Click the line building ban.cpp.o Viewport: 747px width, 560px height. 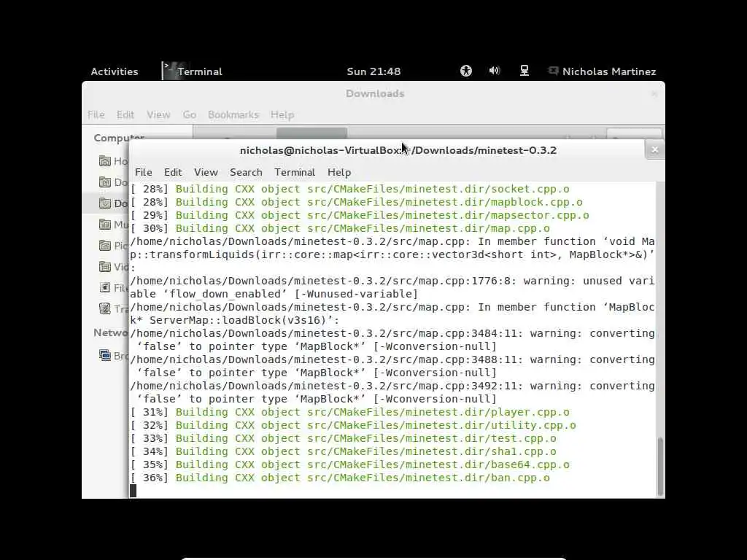pyautogui.click(x=340, y=478)
